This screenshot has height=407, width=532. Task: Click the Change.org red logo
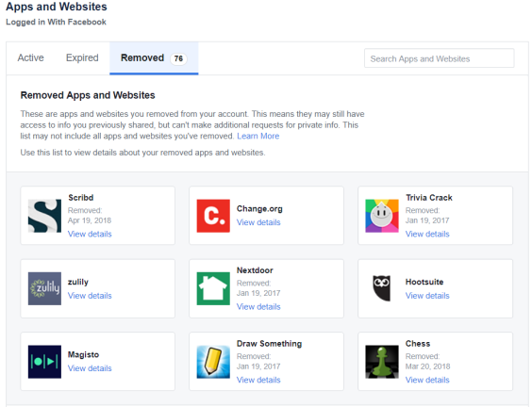pyautogui.click(x=213, y=216)
